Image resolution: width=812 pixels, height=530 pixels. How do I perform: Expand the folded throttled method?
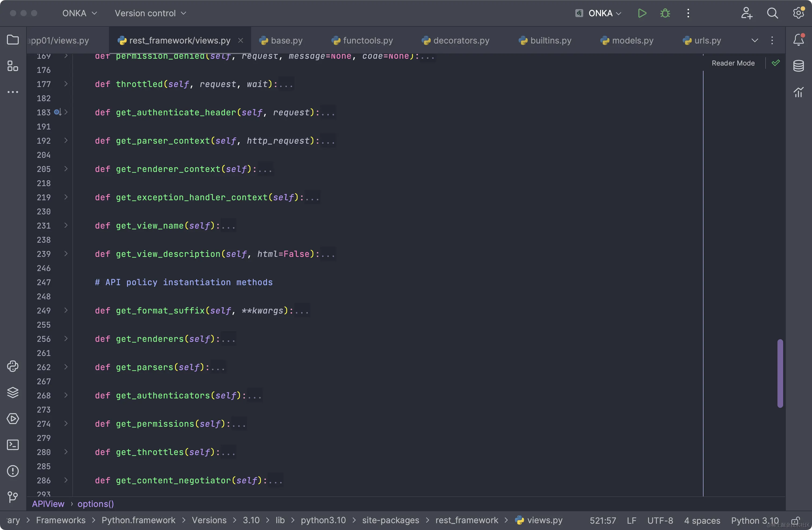tap(66, 84)
